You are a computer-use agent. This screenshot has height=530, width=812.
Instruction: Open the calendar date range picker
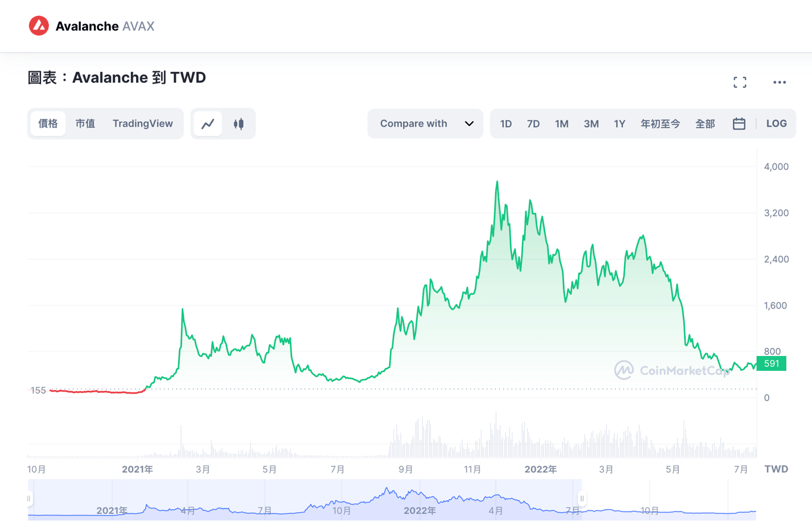coord(739,124)
